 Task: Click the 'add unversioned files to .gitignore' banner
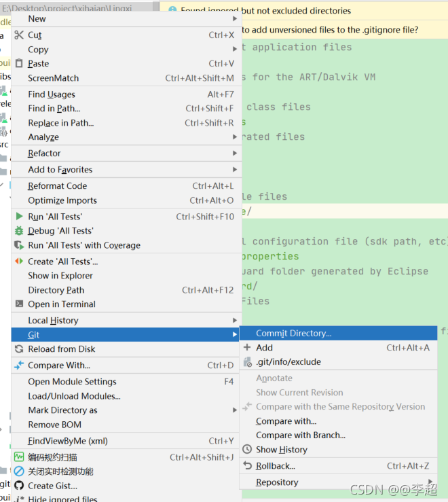[x=330, y=30]
